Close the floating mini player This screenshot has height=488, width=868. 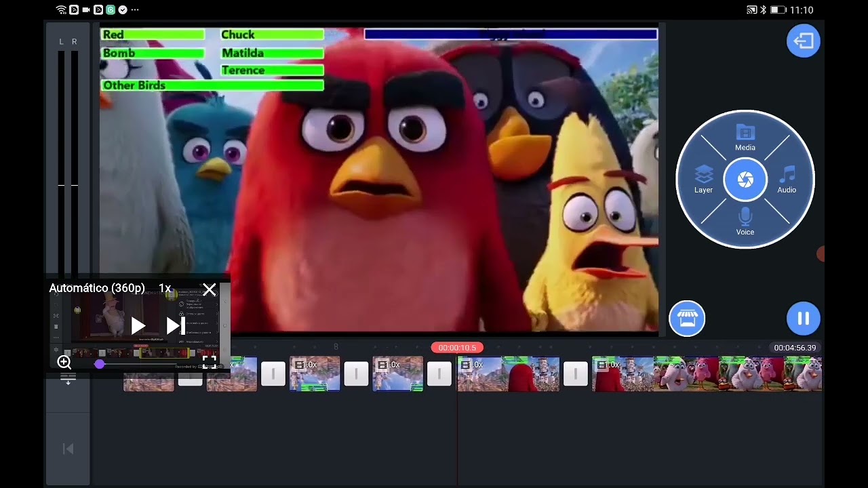click(209, 290)
